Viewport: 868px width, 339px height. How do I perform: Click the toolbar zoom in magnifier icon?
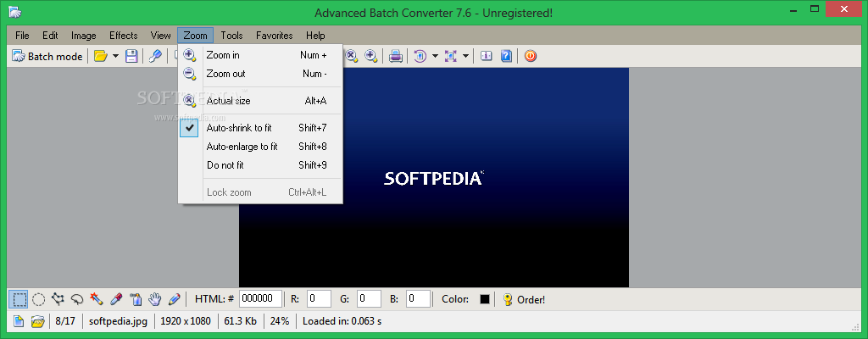coord(371,56)
